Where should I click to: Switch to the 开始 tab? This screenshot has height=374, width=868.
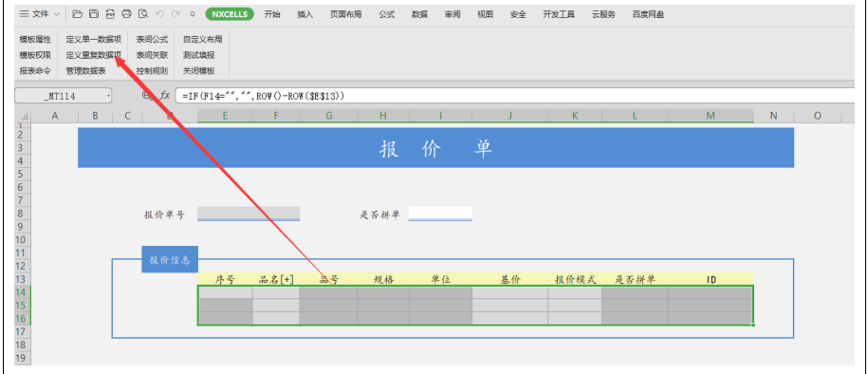click(x=272, y=14)
